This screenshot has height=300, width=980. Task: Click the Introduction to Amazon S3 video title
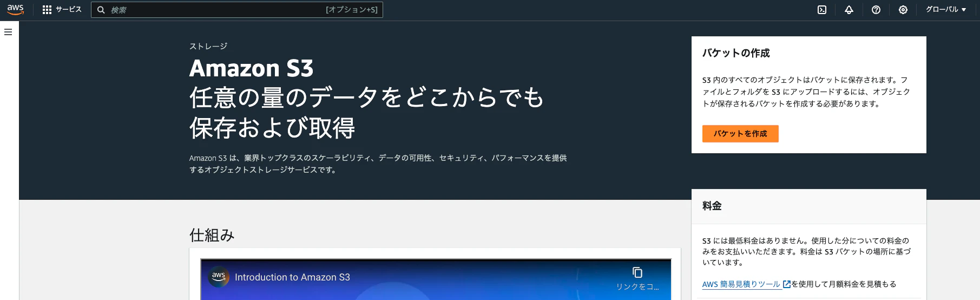(292, 277)
